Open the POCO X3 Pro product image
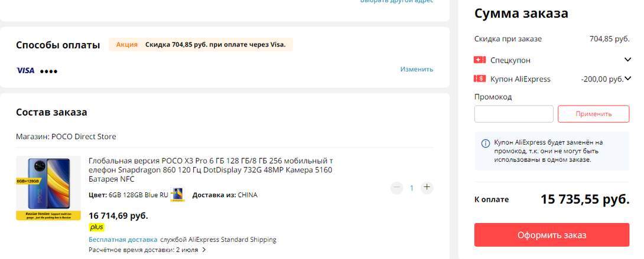The height and width of the screenshot is (259, 644). point(48,188)
